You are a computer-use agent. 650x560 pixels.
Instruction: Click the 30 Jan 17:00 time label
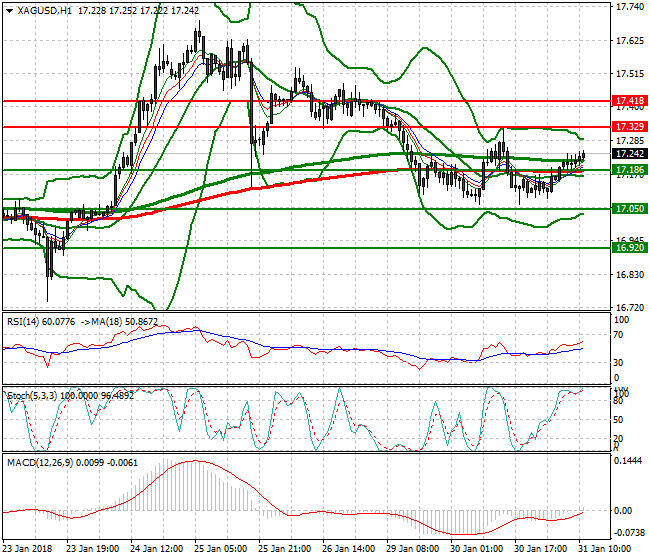(x=541, y=549)
